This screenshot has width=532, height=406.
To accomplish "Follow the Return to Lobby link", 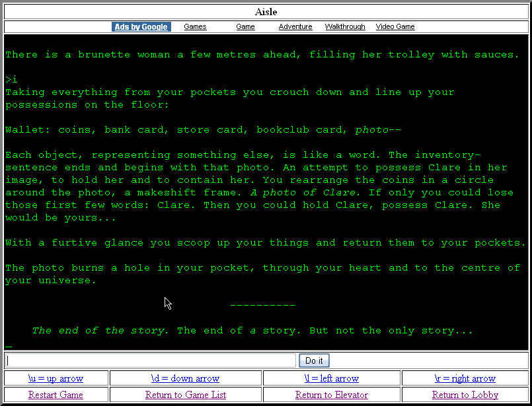I will click(x=465, y=395).
